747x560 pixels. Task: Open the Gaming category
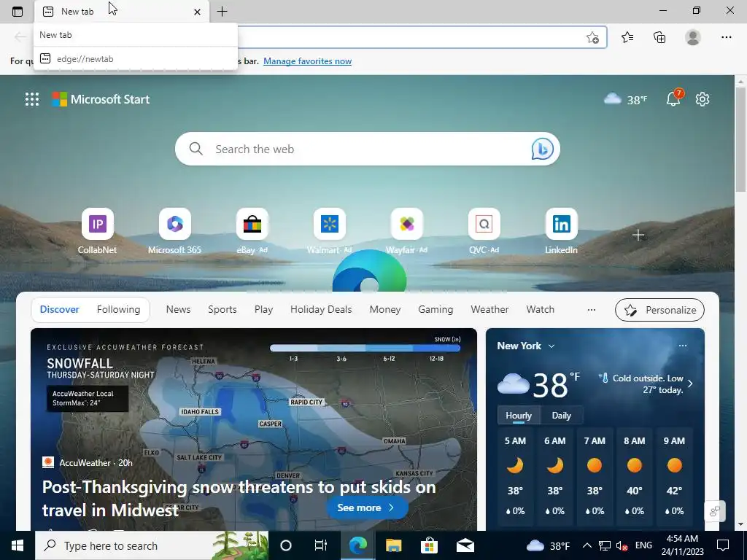[436, 309]
